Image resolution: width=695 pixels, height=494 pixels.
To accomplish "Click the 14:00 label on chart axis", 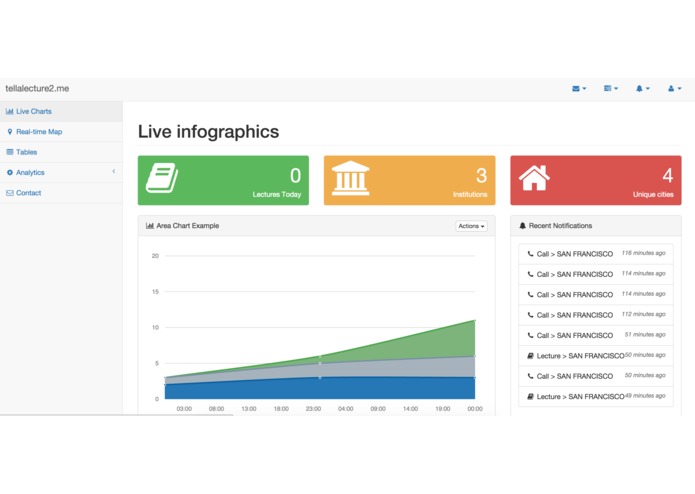I will click(x=410, y=408).
